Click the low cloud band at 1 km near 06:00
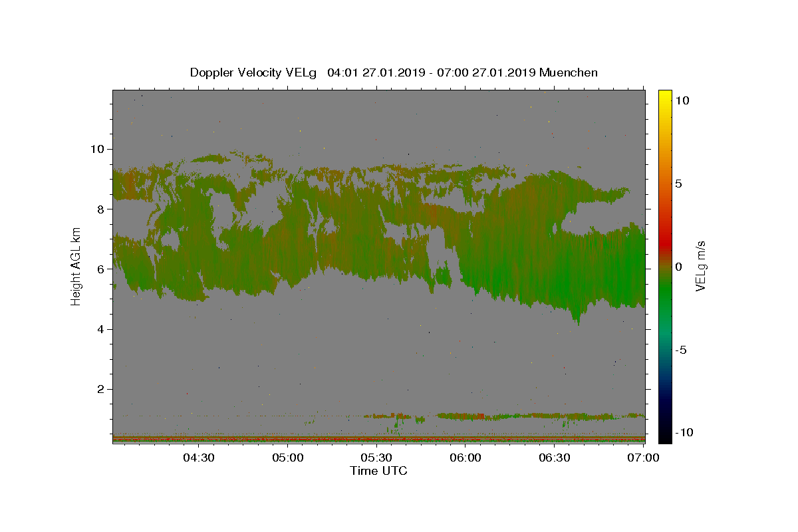 465,416
